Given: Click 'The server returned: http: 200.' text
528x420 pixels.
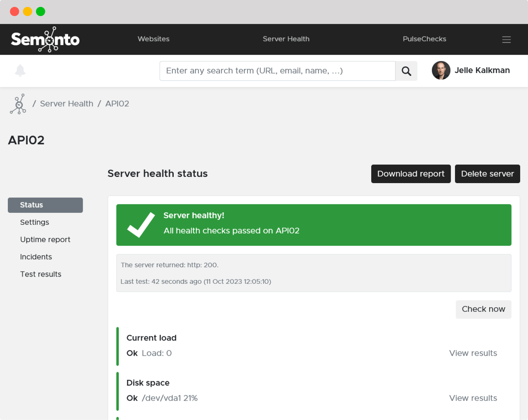Looking at the screenshot, I should [x=169, y=265].
